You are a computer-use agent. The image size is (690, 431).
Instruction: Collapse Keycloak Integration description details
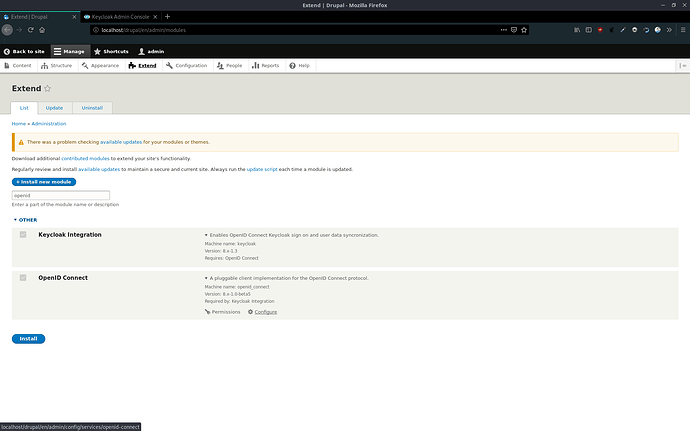coord(292,235)
